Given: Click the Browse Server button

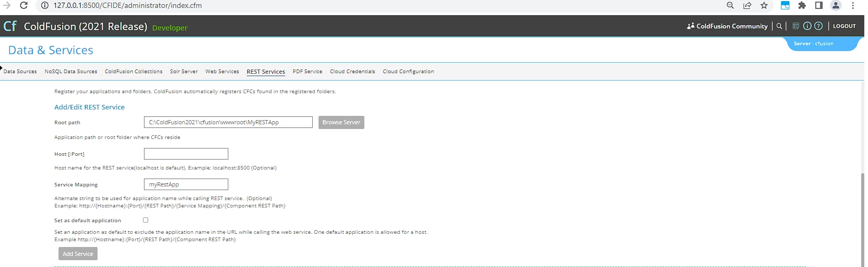Looking at the screenshot, I should (x=341, y=122).
